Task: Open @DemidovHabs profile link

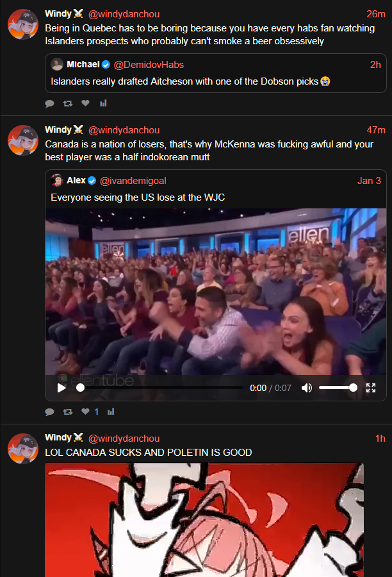Action: click(149, 65)
